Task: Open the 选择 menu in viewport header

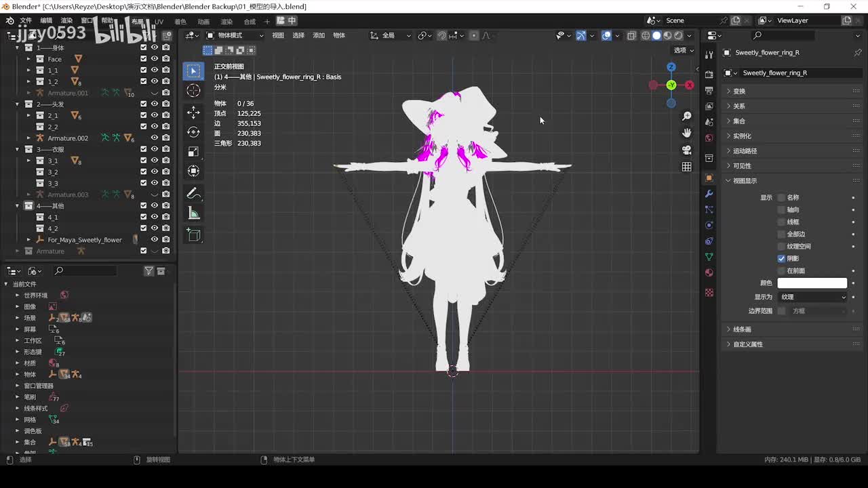Action: point(298,36)
